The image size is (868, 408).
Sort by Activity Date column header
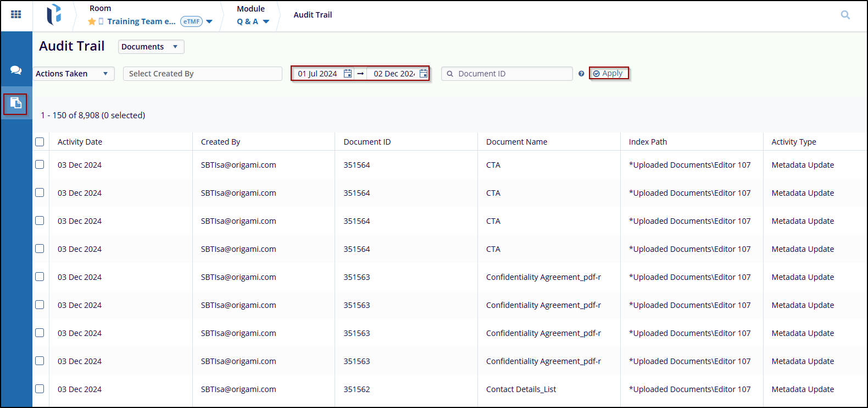pyautogui.click(x=80, y=142)
